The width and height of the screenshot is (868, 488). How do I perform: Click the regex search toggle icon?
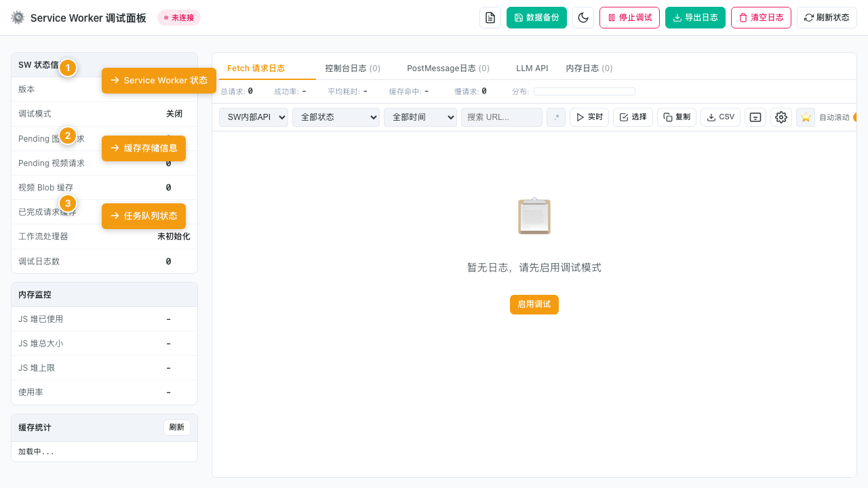tap(555, 117)
